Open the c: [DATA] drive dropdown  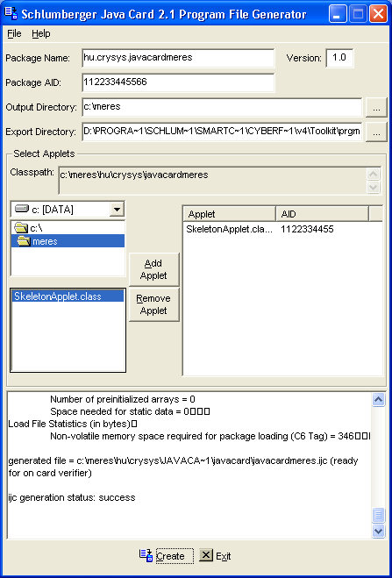tap(117, 210)
